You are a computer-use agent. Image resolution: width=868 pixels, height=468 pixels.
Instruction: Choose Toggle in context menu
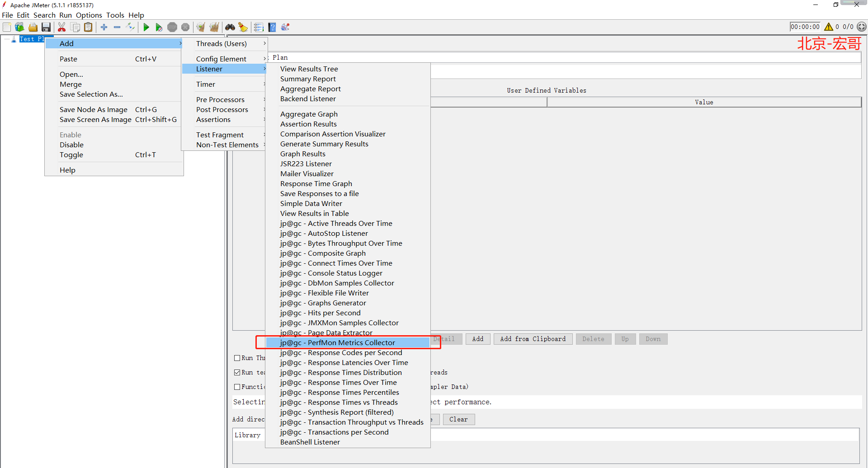pyautogui.click(x=114, y=154)
